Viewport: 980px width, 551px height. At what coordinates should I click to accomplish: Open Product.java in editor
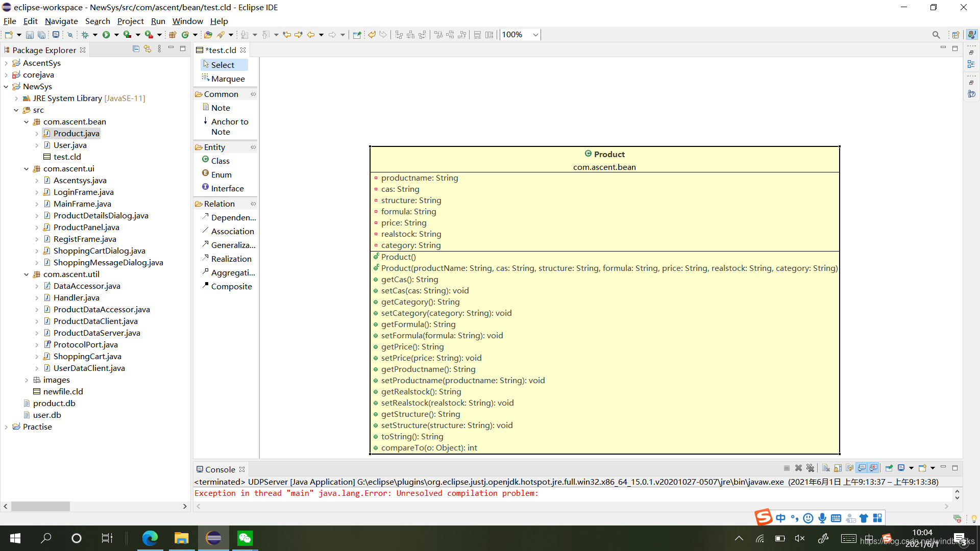click(x=76, y=133)
